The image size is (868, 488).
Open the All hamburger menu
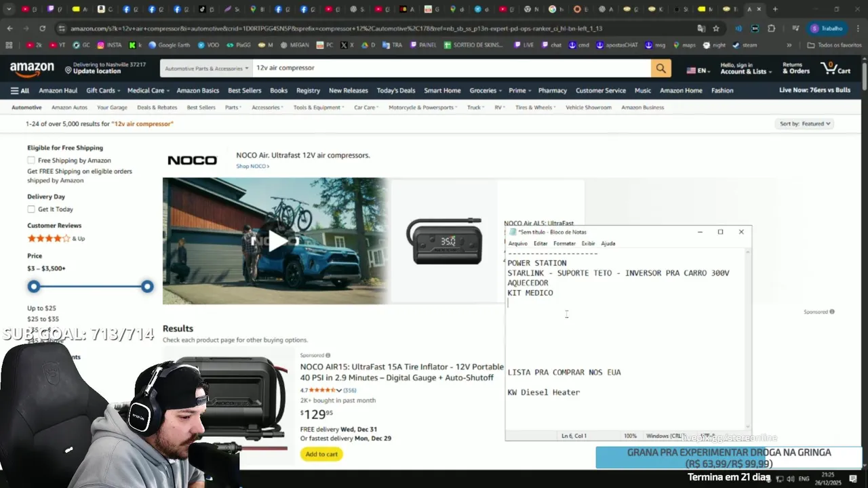[20, 90]
